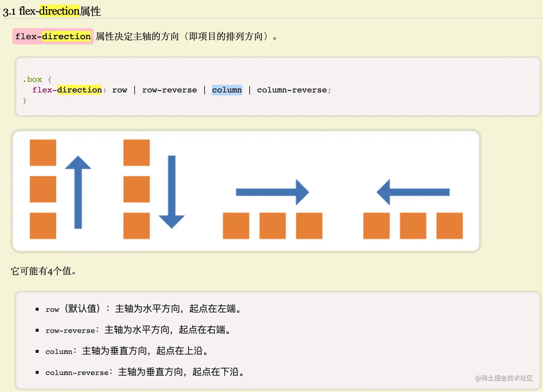Click the yellow-highlighted 'direction' inside the code block

coord(79,90)
